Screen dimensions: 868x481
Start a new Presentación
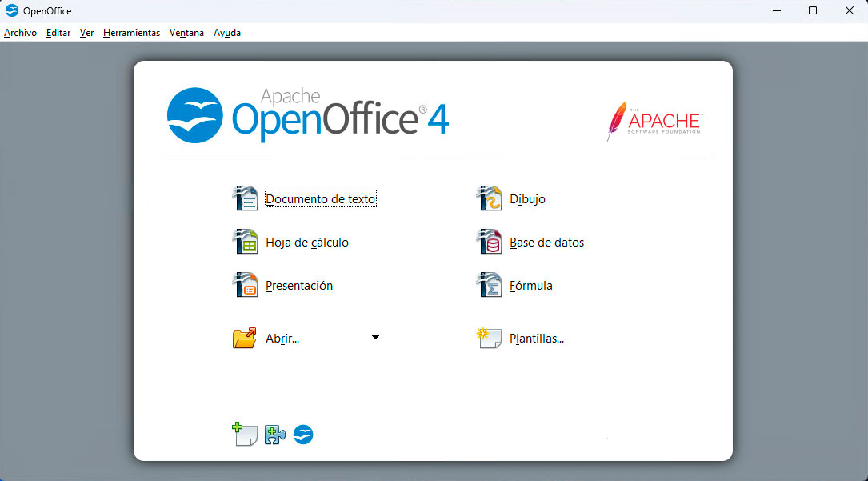tap(299, 286)
